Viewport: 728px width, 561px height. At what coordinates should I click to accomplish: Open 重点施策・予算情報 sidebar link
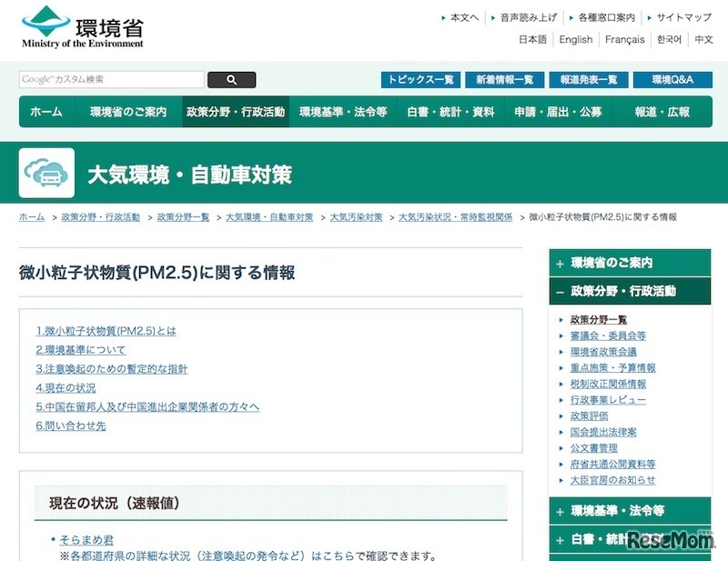(x=612, y=368)
